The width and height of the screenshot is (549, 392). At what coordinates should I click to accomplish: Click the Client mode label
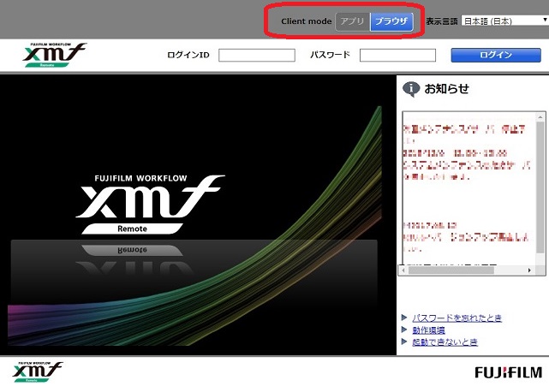(307, 21)
